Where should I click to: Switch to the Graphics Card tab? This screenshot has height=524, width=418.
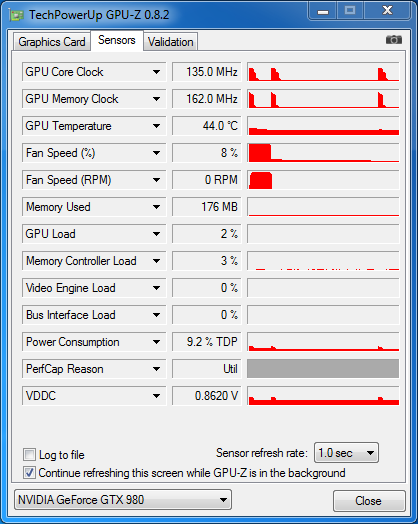(52, 42)
